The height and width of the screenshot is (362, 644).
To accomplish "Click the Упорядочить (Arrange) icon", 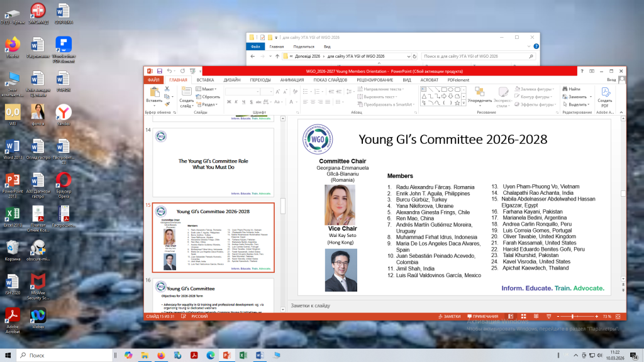I will [480, 92].
